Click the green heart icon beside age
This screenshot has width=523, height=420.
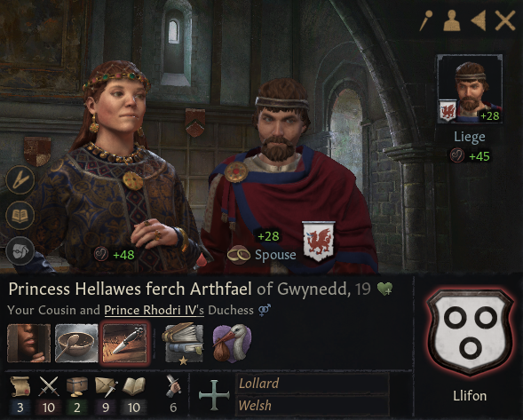point(384,289)
